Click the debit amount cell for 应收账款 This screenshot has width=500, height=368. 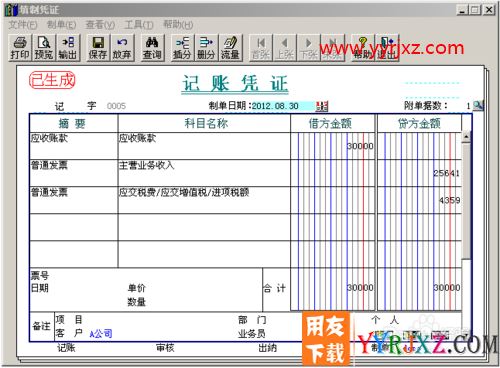[333, 146]
